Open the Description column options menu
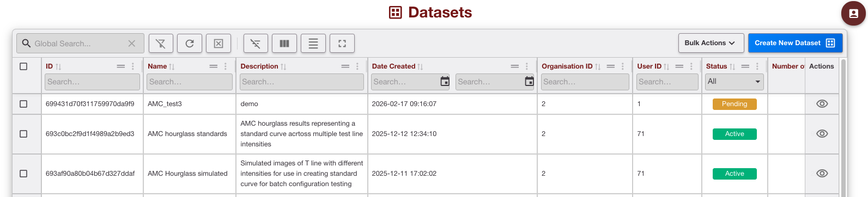The height and width of the screenshot is (197, 868). click(357, 66)
